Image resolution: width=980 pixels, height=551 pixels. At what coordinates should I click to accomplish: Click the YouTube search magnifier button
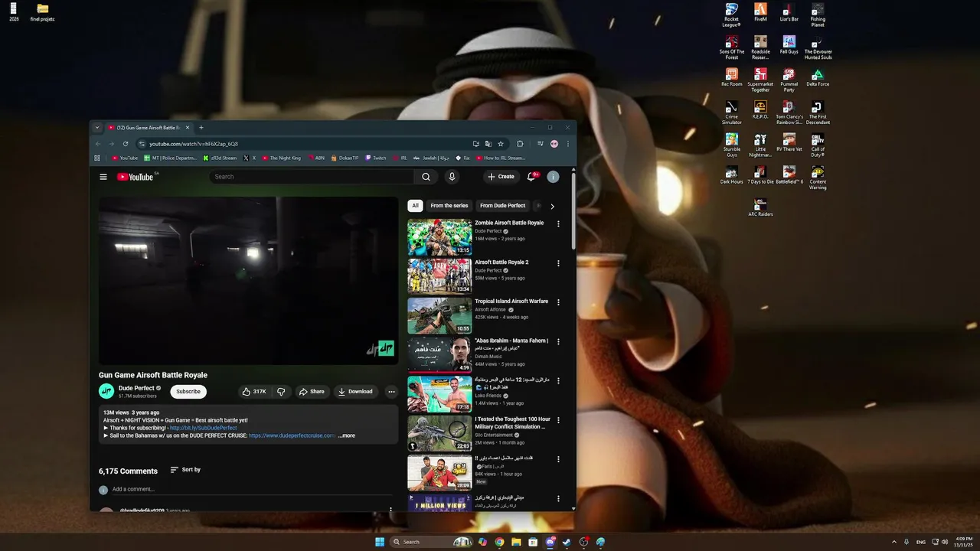coord(426,177)
